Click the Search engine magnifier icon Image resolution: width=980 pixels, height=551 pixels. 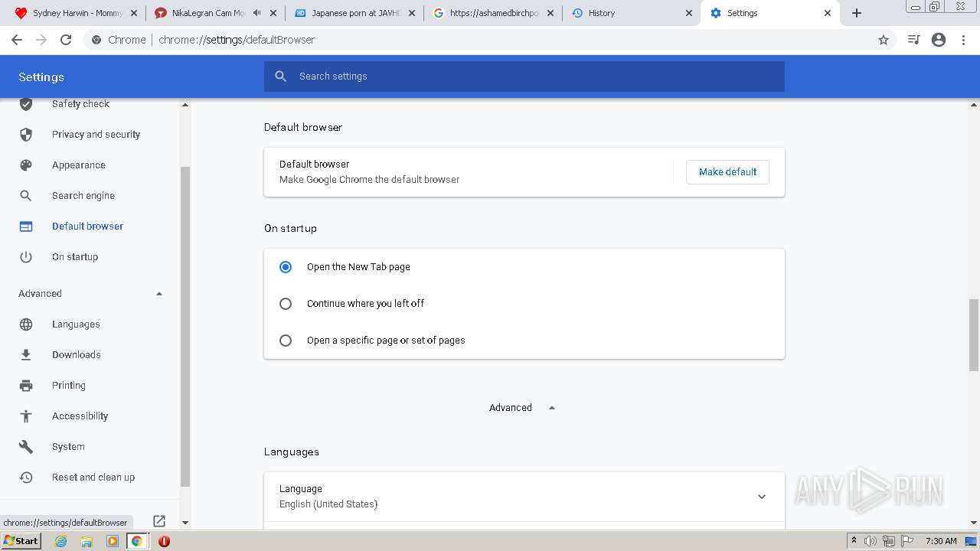26,196
